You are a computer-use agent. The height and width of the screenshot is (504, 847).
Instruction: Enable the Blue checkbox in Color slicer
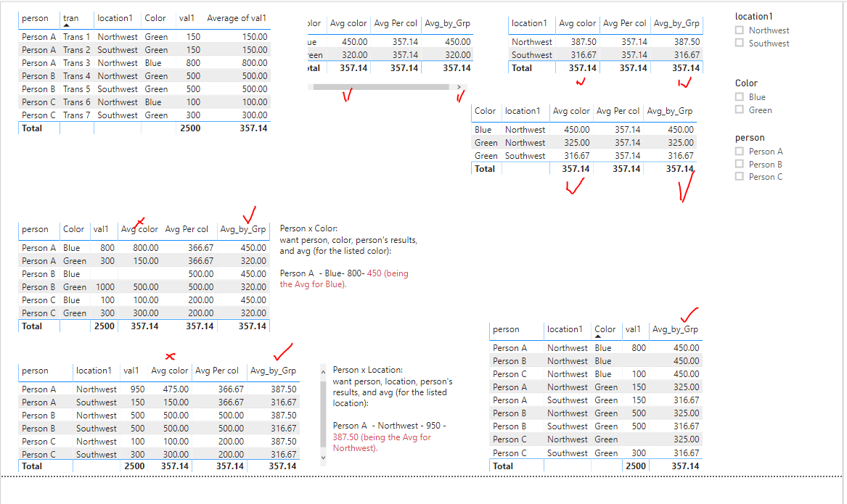point(740,97)
